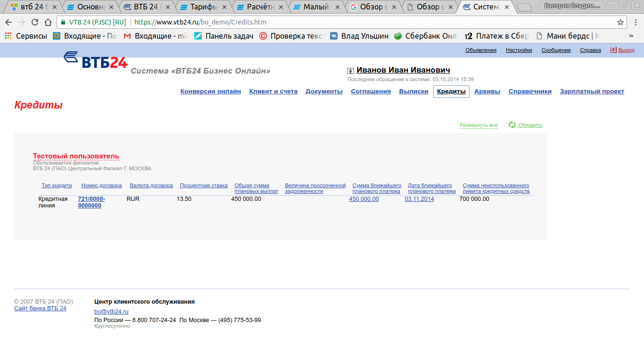Expand the Тестовый пользователь section
The height and width of the screenshot is (348, 644).
tap(76, 156)
